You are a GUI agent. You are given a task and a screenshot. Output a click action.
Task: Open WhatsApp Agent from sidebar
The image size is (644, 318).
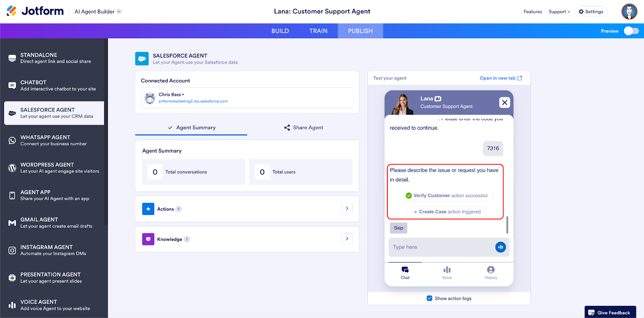tap(54, 140)
